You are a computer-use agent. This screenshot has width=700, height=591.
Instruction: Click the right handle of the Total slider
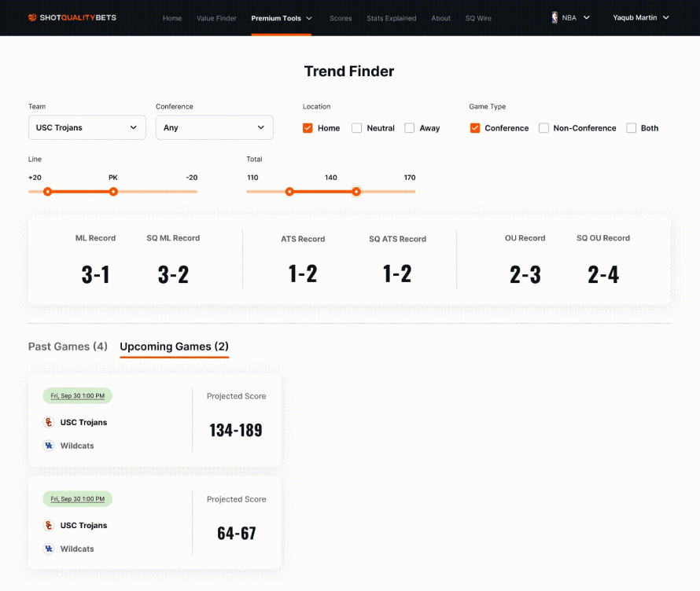[356, 192]
